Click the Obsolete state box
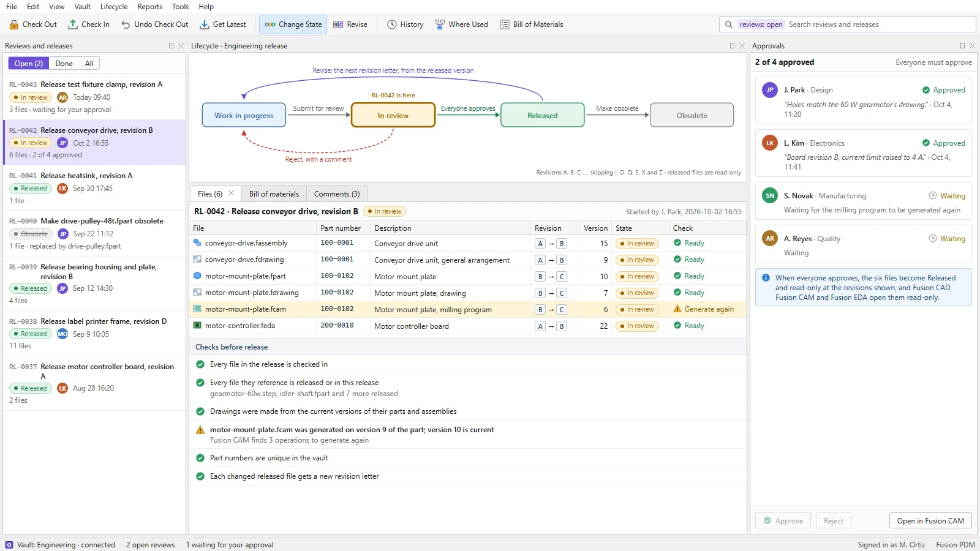Viewport: 980px width, 551px height. pyautogui.click(x=692, y=115)
